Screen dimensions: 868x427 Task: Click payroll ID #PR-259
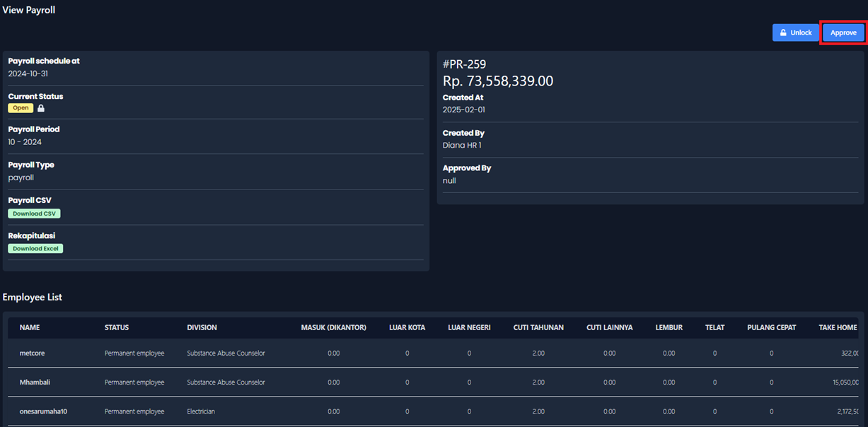click(x=464, y=64)
